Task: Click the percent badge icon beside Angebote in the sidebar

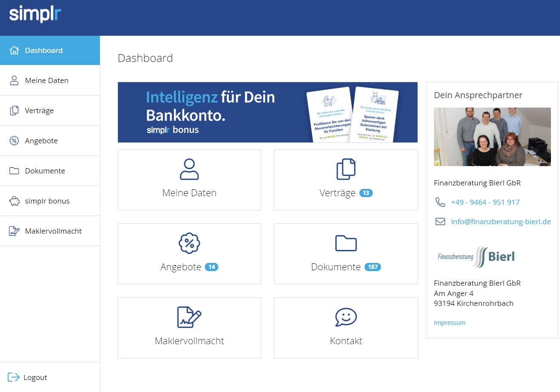Action: (x=14, y=141)
